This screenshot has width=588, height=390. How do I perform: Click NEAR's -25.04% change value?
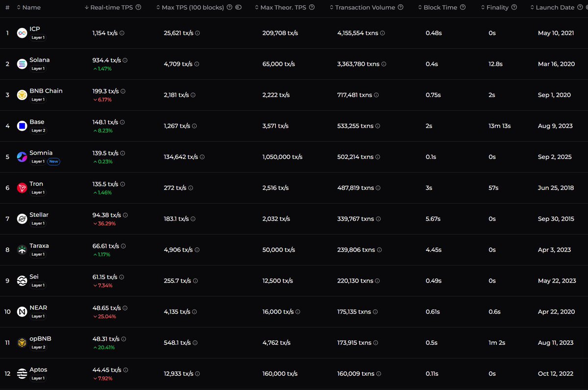click(104, 316)
